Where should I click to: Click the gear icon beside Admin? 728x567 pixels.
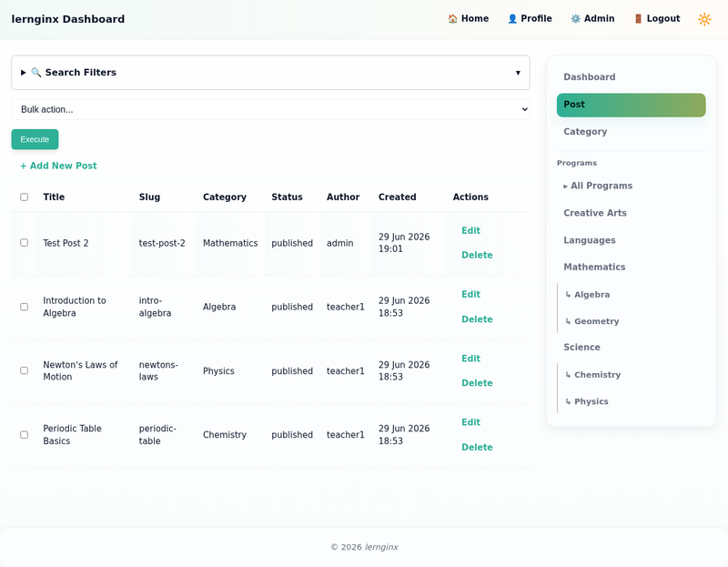pyautogui.click(x=575, y=18)
